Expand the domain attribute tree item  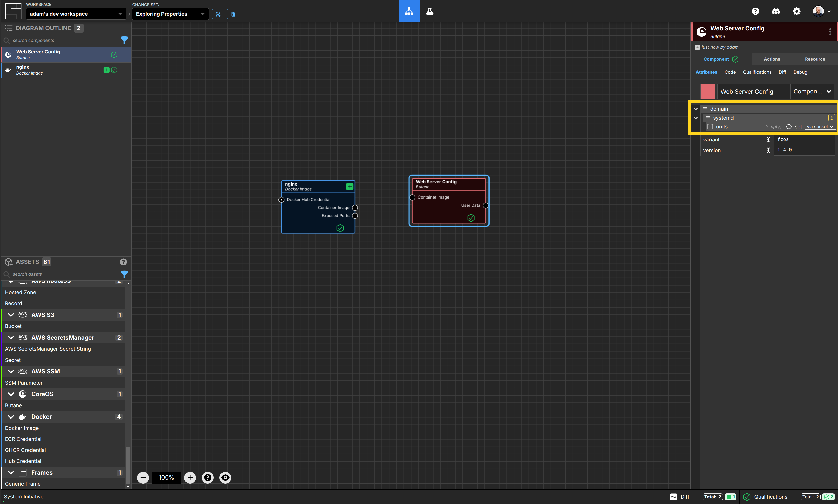[696, 108]
